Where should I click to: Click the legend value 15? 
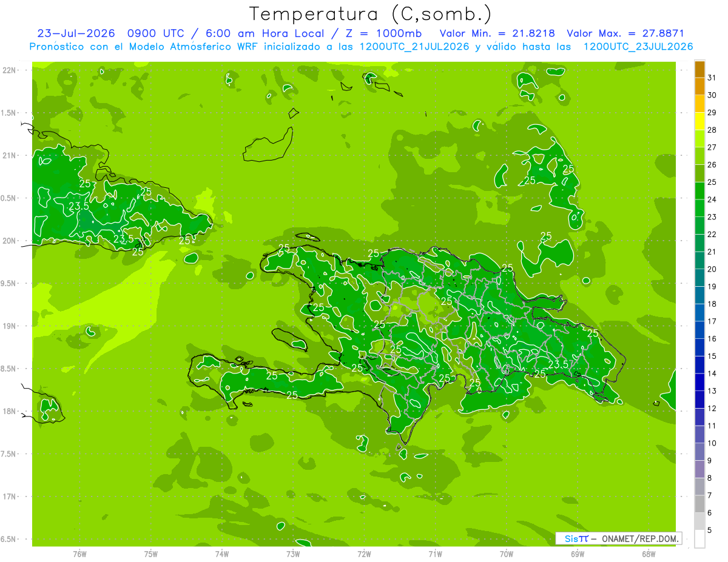point(712,356)
